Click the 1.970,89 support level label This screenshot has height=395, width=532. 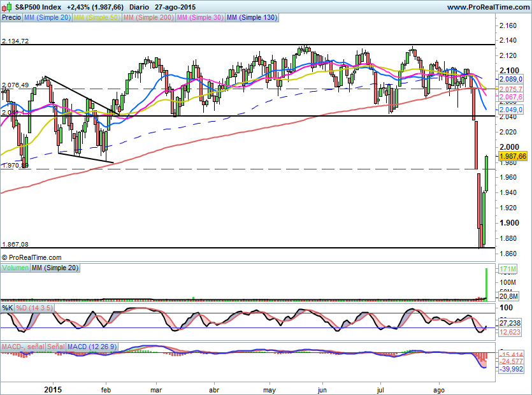15,166
